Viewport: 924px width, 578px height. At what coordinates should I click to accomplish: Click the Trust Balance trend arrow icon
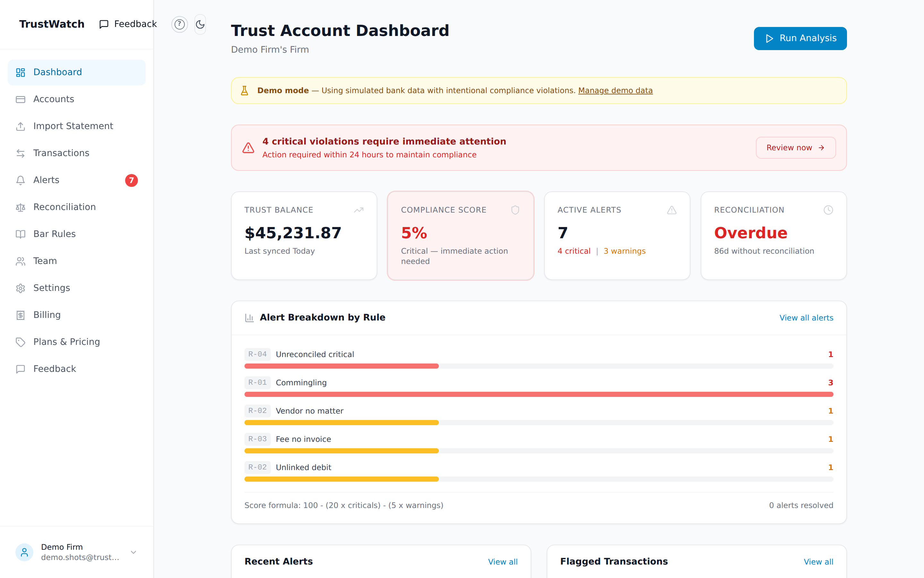pyautogui.click(x=358, y=210)
